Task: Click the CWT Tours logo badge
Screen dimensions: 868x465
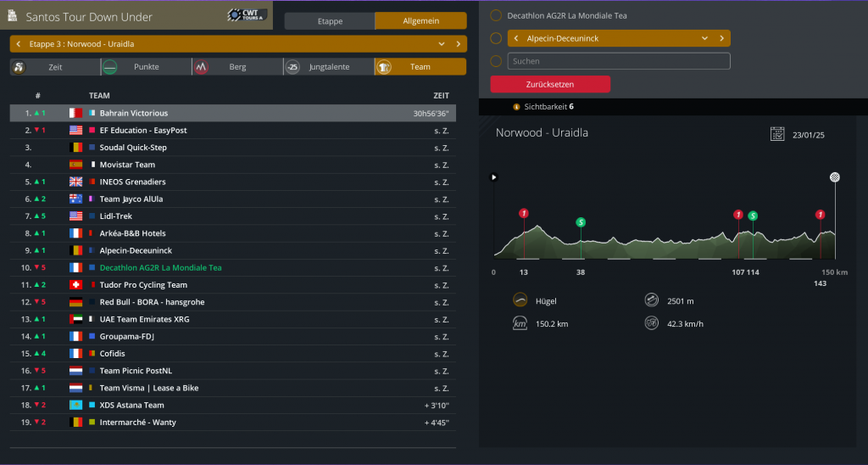Action: [x=248, y=15]
